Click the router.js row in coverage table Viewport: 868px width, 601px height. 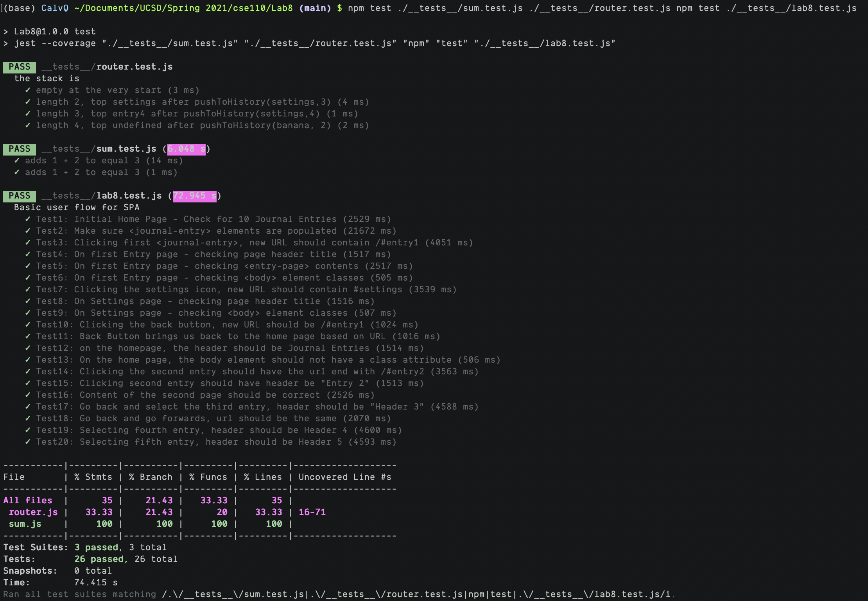pyautogui.click(x=33, y=512)
